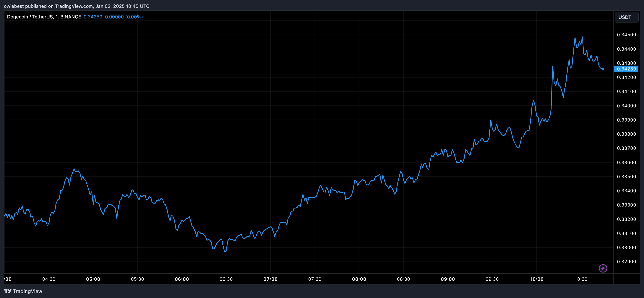This screenshot has height=298, width=644.
Task: Click the TradingView text link
Action: point(27,291)
